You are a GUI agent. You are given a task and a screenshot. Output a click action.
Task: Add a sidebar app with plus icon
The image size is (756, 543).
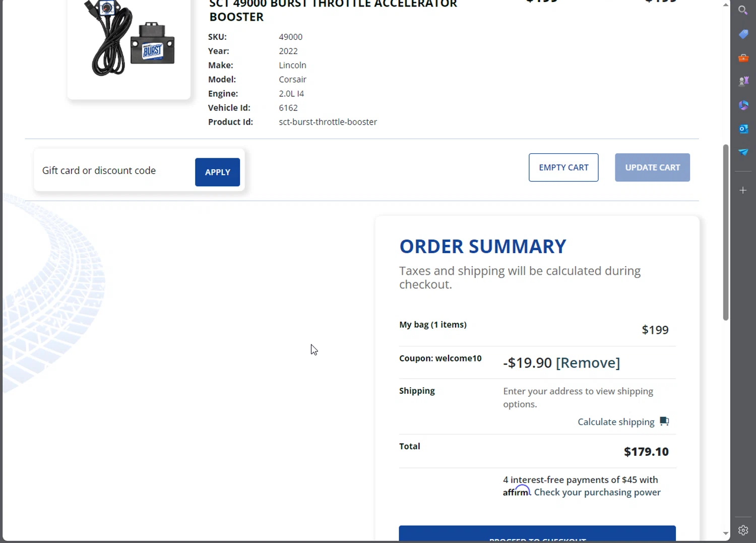click(x=743, y=191)
